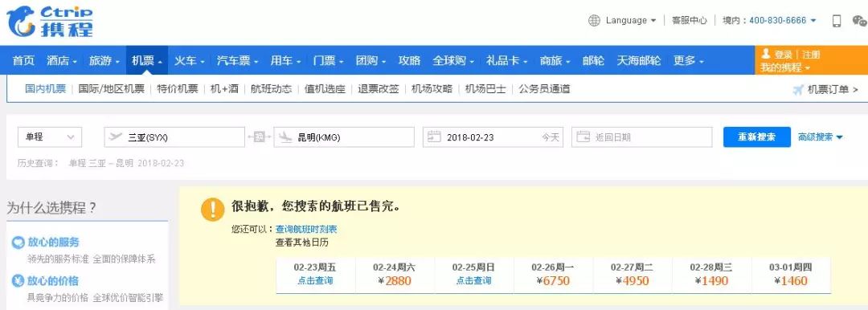Select 汽车票 in the navigation bar

pyautogui.click(x=237, y=60)
